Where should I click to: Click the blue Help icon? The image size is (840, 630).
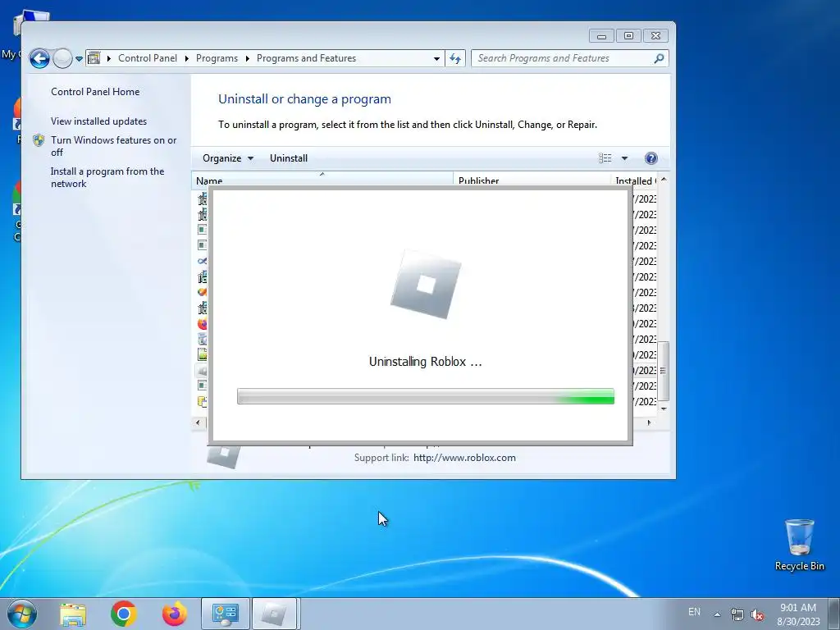(651, 158)
